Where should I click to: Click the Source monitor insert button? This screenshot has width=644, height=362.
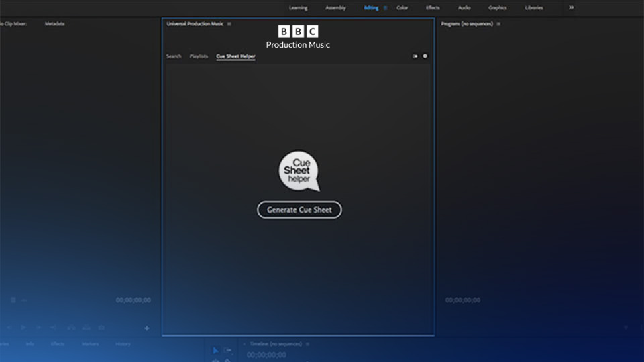[x=71, y=328]
